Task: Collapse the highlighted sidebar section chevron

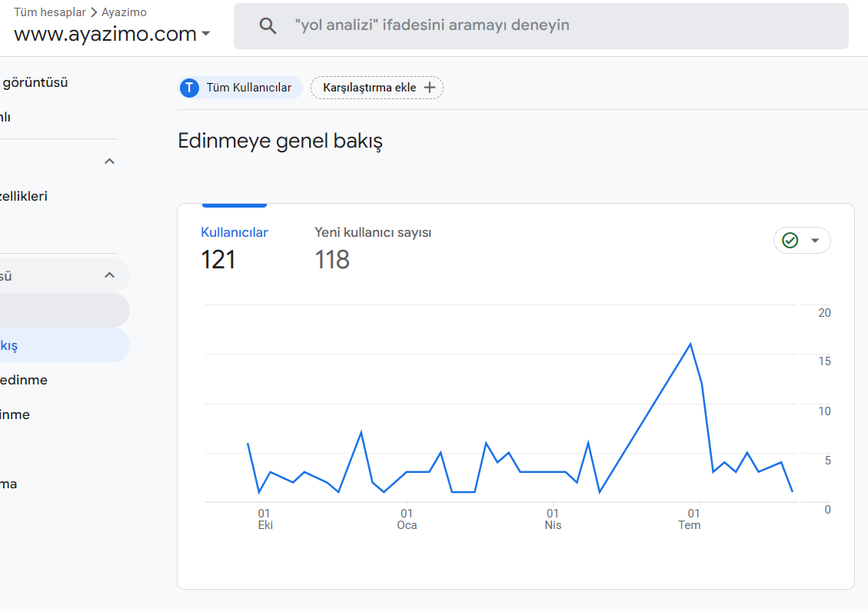Action: tap(110, 275)
